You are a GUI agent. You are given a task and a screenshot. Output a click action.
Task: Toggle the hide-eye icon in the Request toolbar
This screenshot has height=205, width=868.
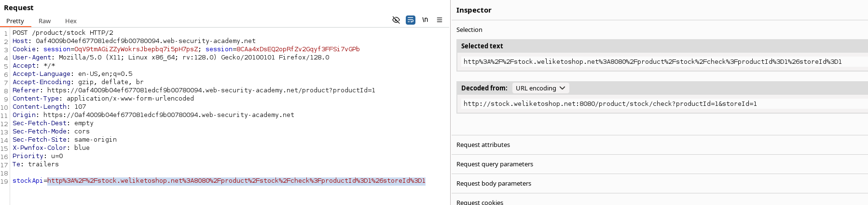pyautogui.click(x=396, y=20)
